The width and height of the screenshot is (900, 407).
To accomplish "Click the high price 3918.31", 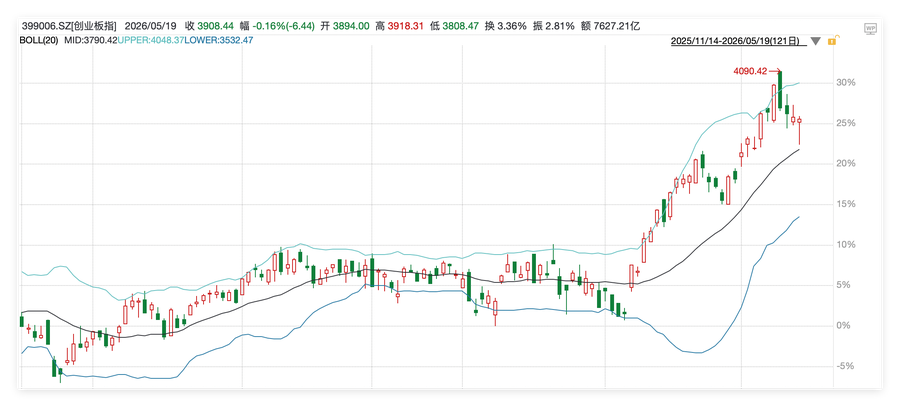I will (407, 26).
